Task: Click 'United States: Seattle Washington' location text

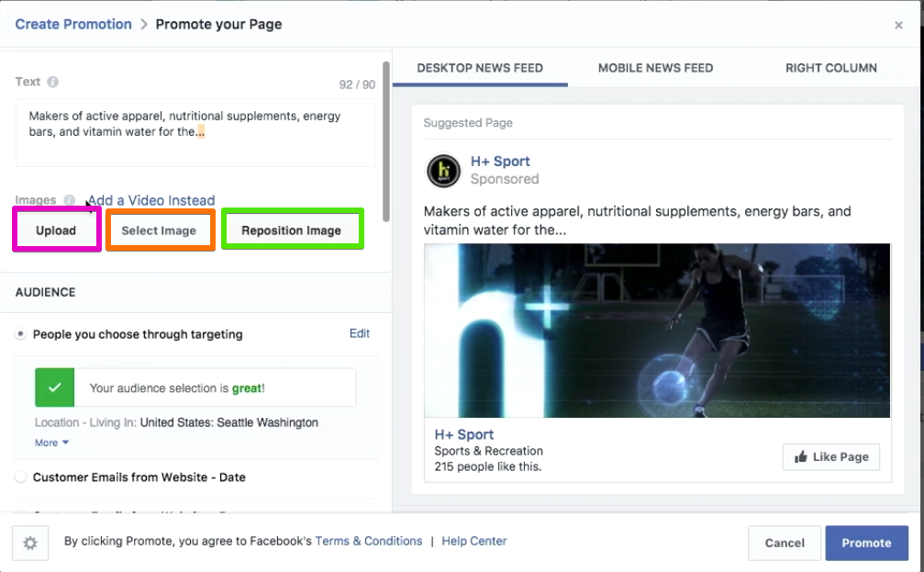Action: 229,423
